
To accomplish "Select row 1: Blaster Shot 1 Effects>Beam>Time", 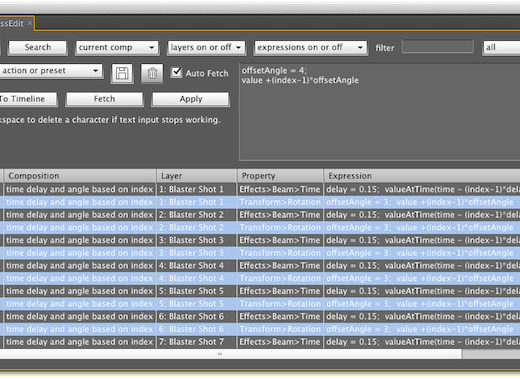I will (x=260, y=189).
